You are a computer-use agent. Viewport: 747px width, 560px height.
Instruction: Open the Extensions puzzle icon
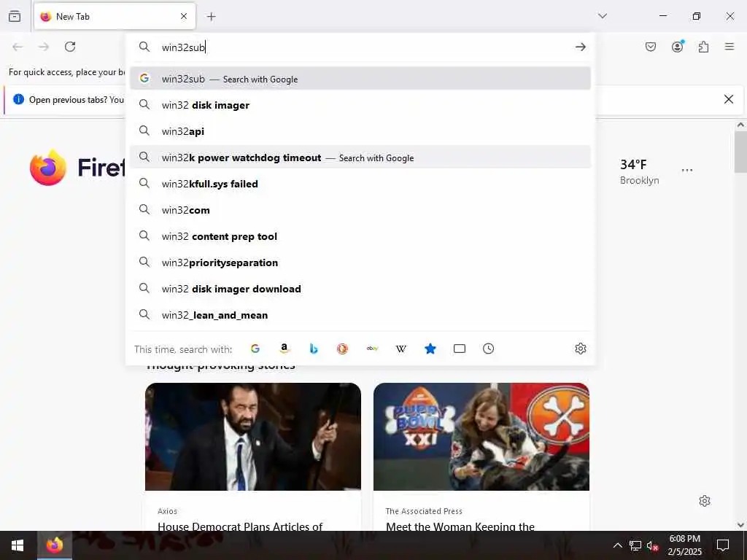[703, 47]
